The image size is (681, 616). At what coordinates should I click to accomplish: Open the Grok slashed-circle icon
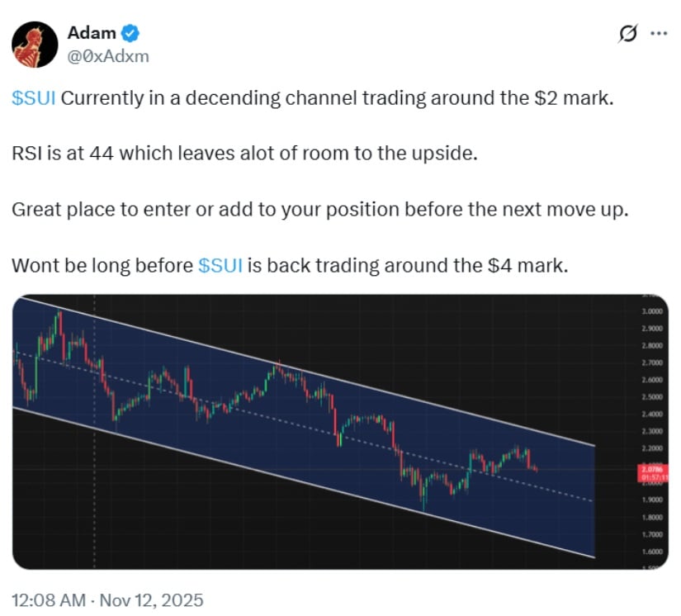pyautogui.click(x=628, y=34)
